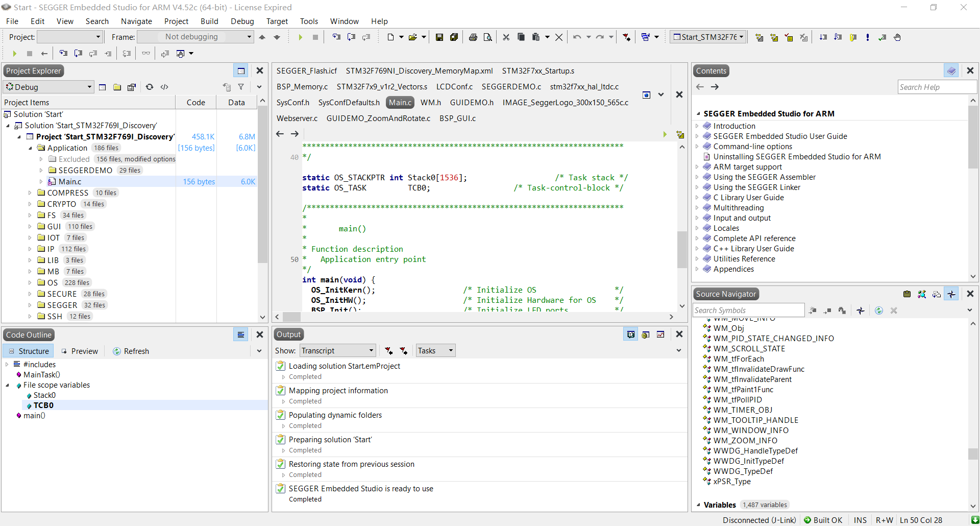Select WM_TIMER_OBJ in Source Navigator
Viewport: 980px width, 526px height.
[x=743, y=410]
